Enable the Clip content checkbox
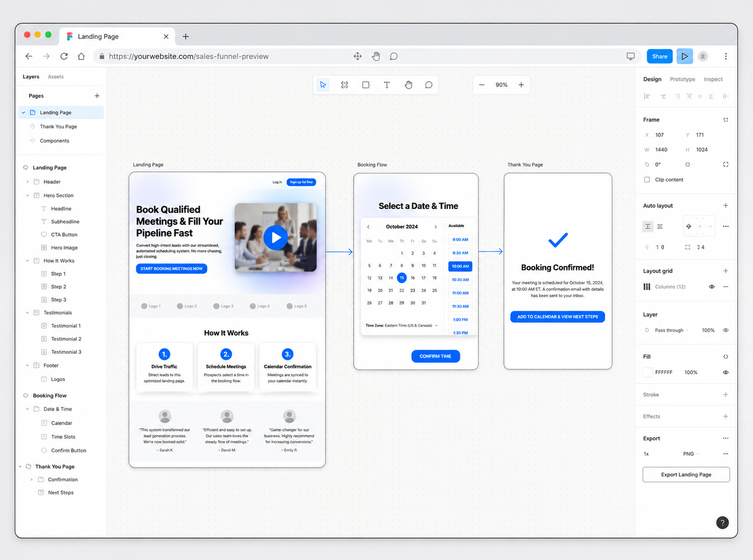The image size is (753, 560). [x=647, y=180]
